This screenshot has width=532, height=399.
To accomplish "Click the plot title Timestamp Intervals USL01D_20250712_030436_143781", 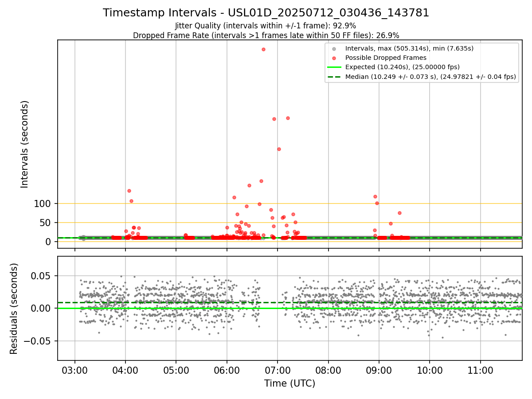I will tap(266, 13).
